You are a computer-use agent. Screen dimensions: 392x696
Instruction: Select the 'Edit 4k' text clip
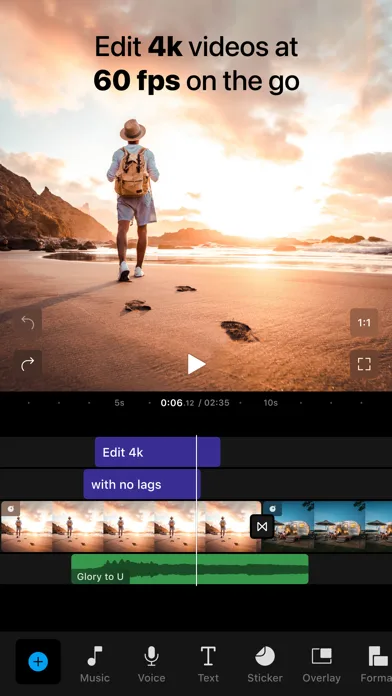click(x=158, y=452)
